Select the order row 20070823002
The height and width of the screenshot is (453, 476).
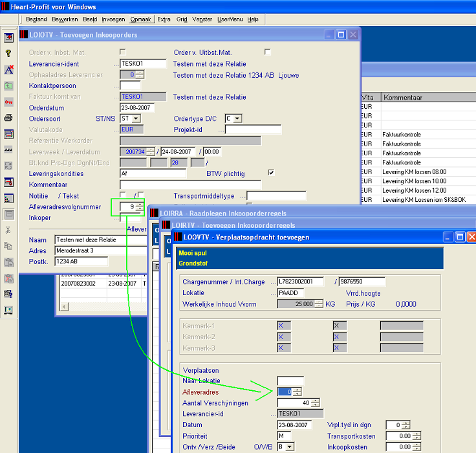tap(103, 283)
